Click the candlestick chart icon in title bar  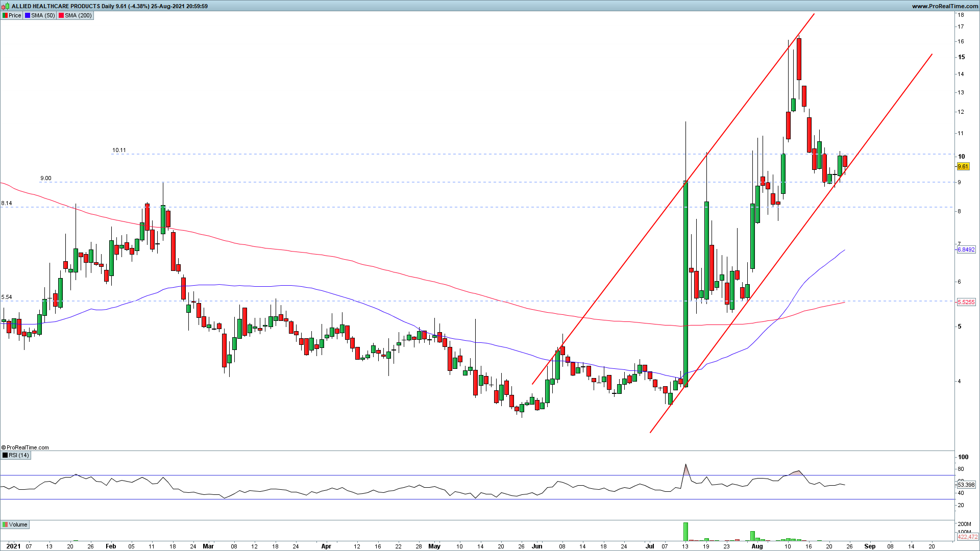(x=6, y=6)
